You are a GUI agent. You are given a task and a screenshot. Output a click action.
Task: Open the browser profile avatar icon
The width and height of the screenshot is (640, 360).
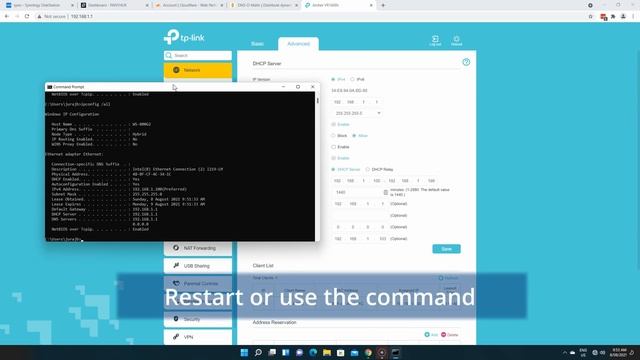[623, 16]
